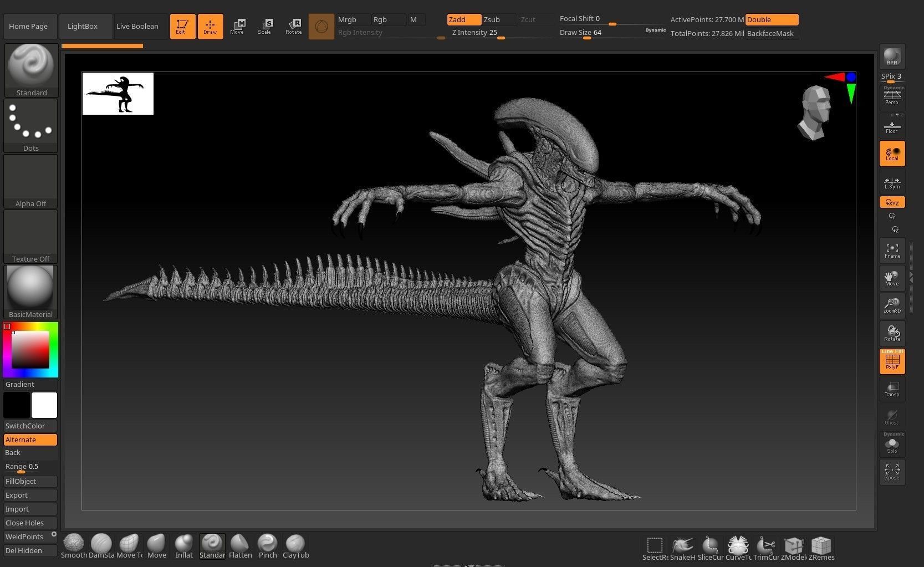Open the Texture Off slot

[31, 237]
